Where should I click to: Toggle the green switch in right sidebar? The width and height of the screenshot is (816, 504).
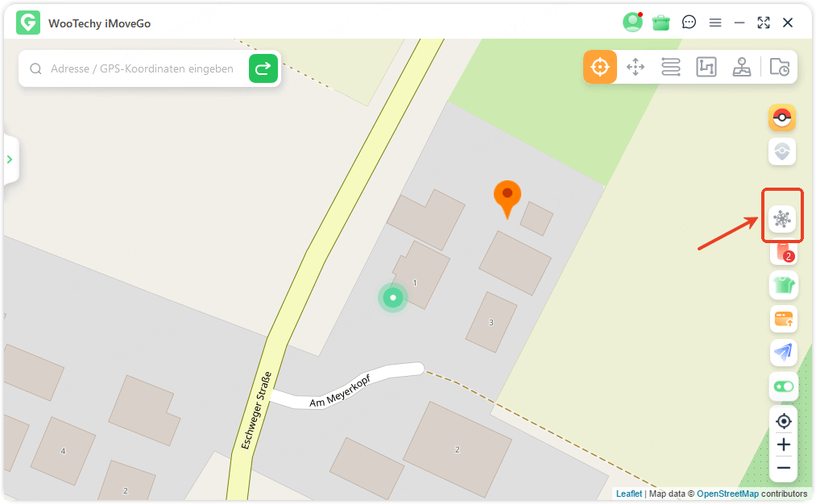(784, 386)
